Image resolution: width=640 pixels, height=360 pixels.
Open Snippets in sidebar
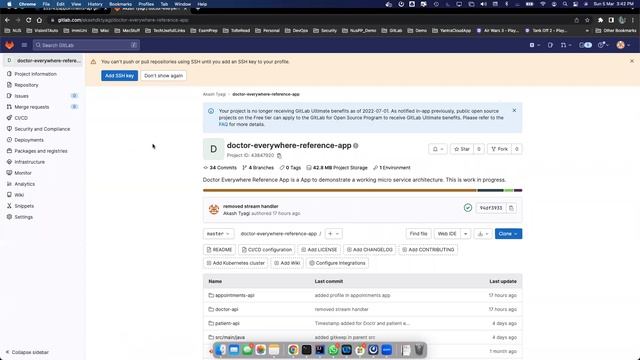tap(24, 206)
